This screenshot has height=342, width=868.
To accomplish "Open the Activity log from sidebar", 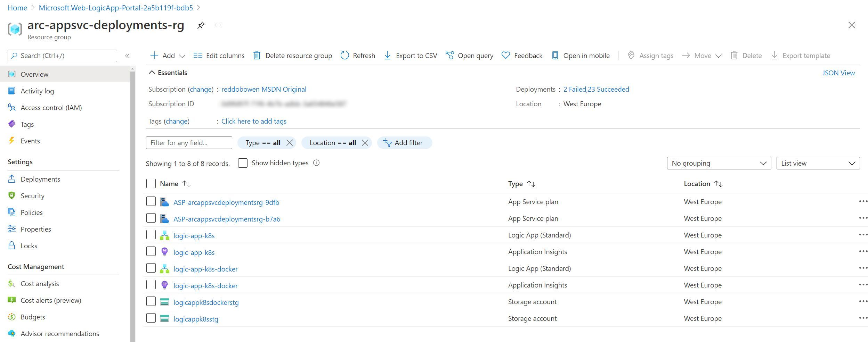I will click(x=37, y=91).
